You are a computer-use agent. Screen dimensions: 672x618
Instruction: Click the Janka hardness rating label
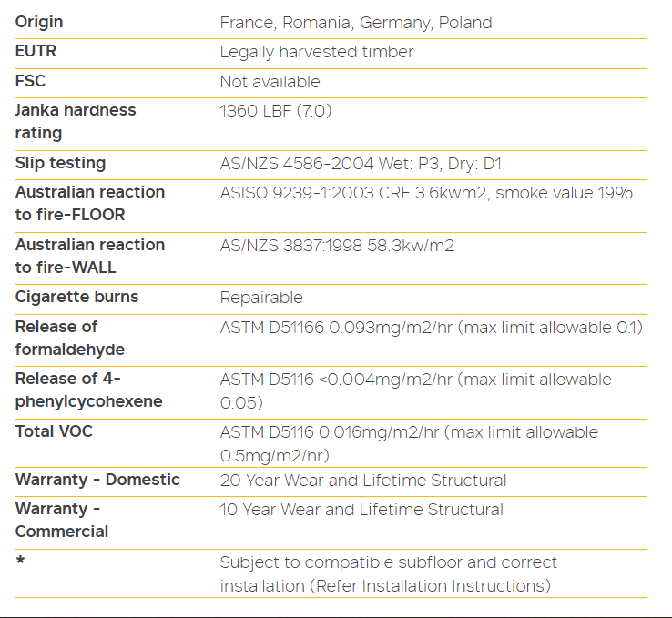pos(76,121)
